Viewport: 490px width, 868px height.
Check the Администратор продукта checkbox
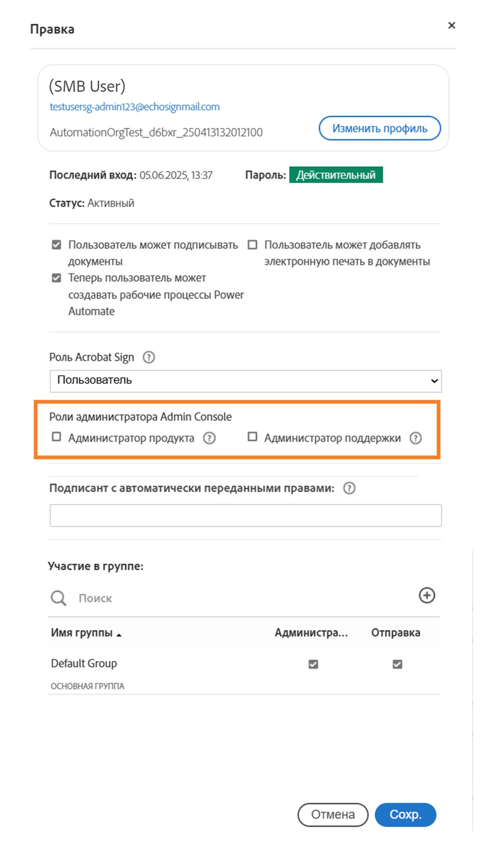57,437
